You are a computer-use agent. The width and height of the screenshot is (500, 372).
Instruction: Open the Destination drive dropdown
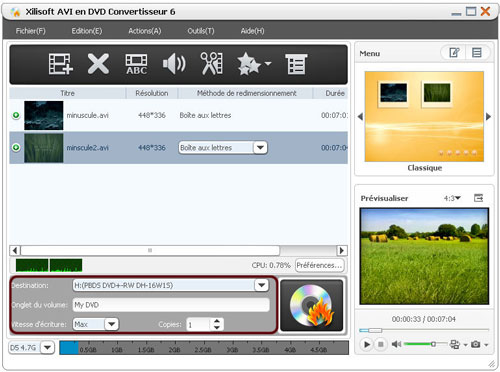[261, 285]
